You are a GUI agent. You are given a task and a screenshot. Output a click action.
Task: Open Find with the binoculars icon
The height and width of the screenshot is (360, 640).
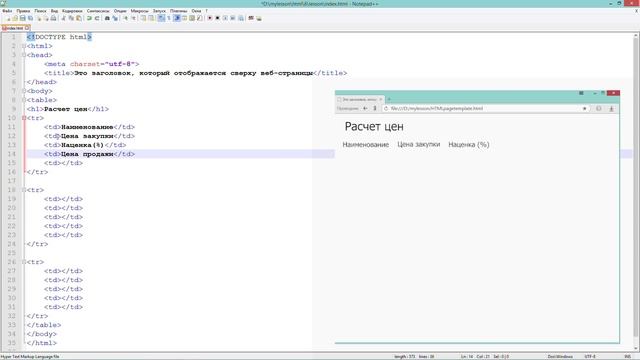coord(107,18)
